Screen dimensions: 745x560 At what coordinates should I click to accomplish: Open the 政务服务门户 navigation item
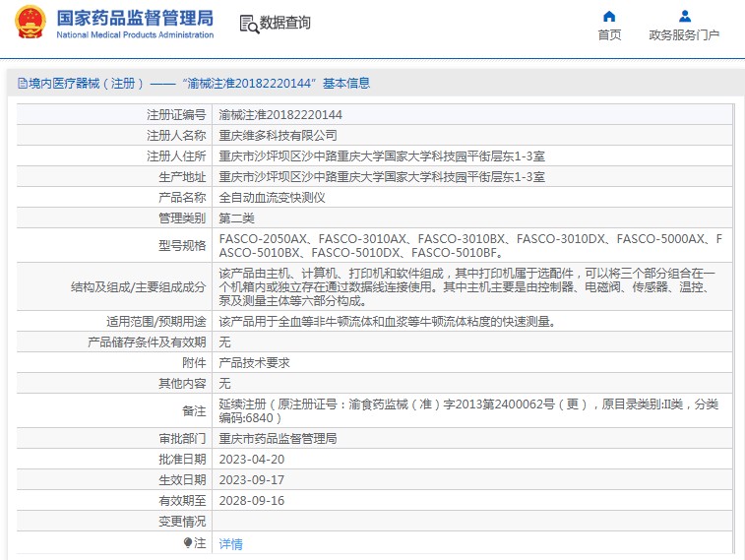684,35
